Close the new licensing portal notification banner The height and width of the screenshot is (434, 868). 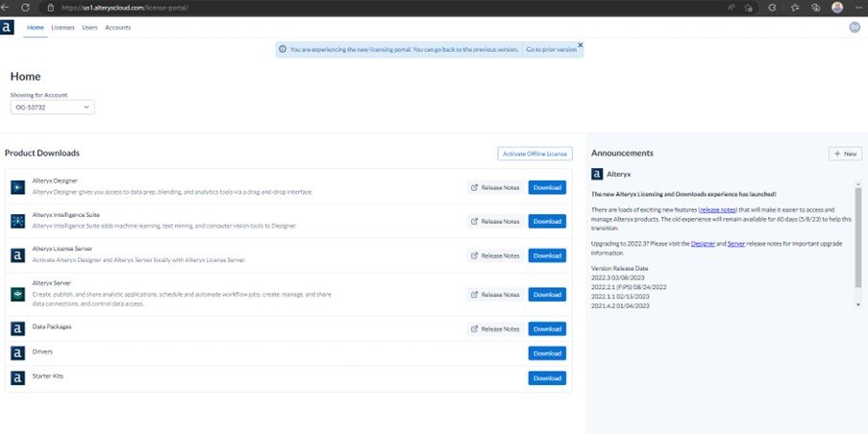tap(581, 45)
